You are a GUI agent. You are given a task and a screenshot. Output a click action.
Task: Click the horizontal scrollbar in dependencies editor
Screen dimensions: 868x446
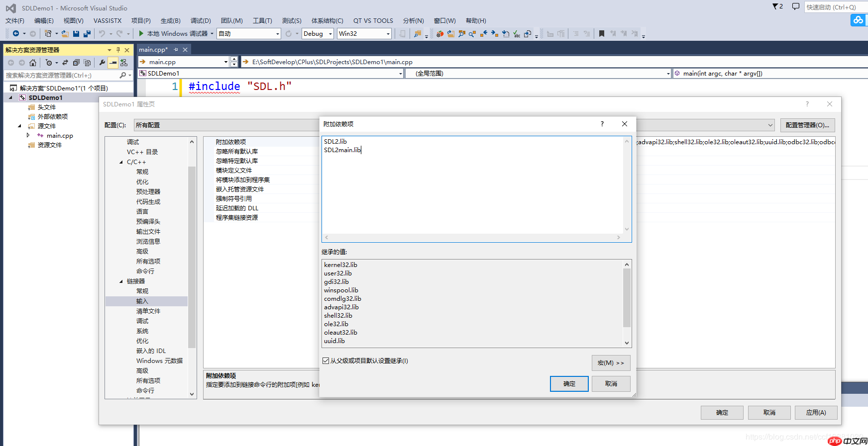[472, 238]
